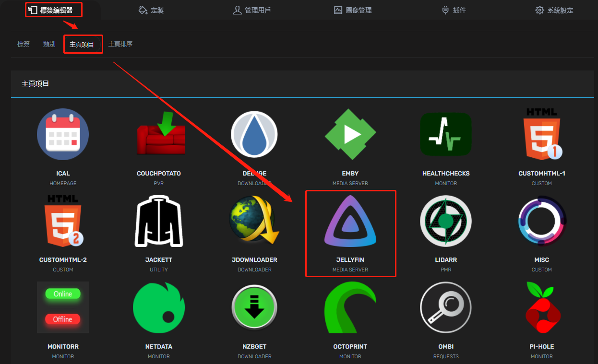Select the Healthchecks monitor icon
Image resolution: width=598 pixels, height=364 pixels.
[446, 134]
